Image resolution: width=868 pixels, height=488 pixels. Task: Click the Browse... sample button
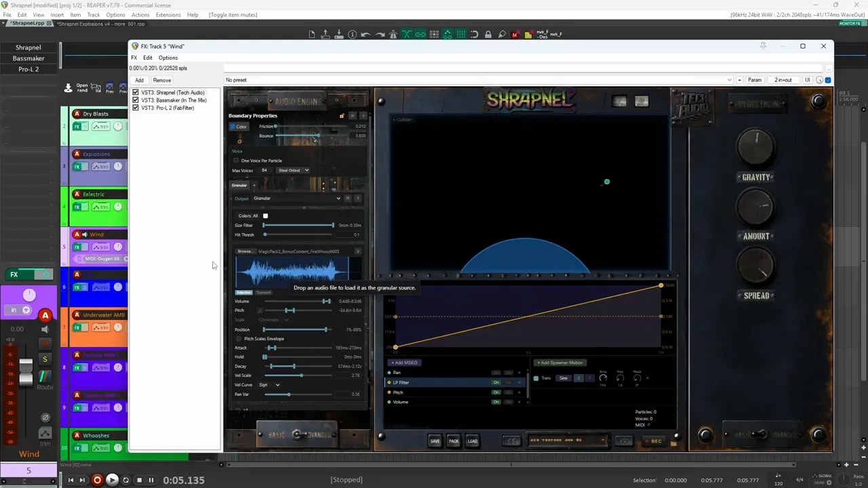(245, 251)
